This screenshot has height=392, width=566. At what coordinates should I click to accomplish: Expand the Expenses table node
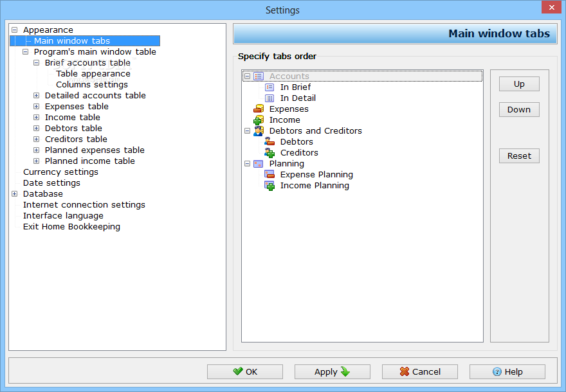[x=36, y=107]
